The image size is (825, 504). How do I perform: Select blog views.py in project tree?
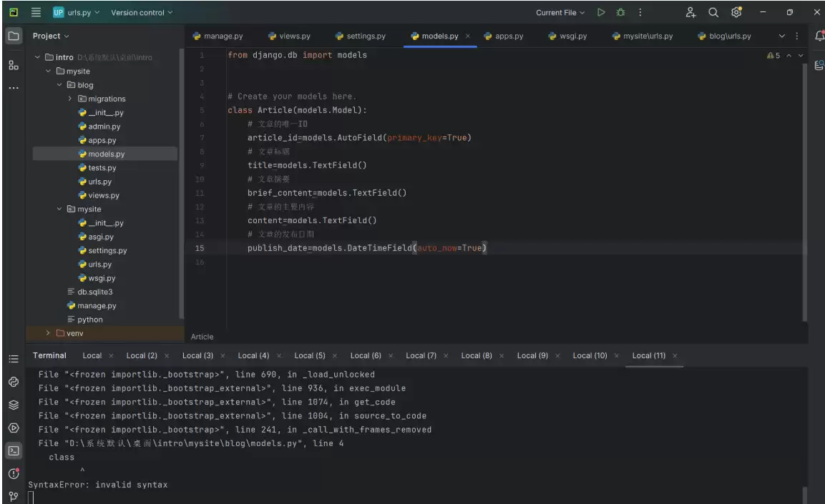point(104,195)
